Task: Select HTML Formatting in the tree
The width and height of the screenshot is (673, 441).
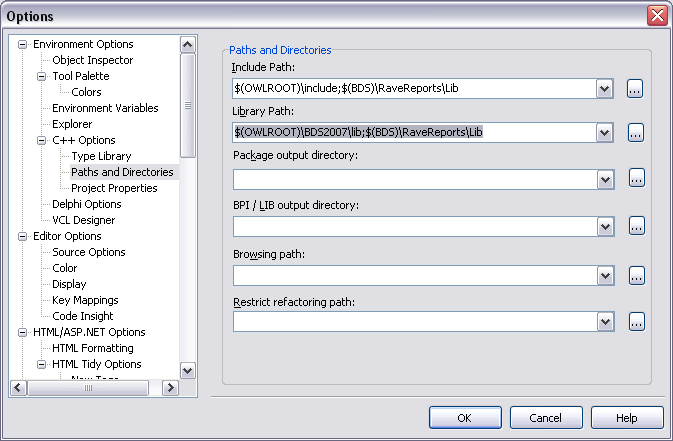Action: point(93,348)
